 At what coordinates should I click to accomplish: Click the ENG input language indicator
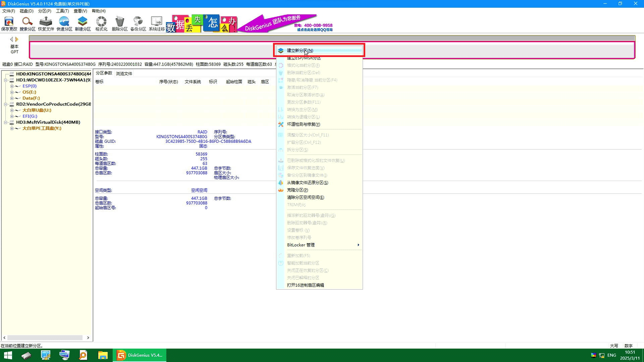tap(612, 355)
